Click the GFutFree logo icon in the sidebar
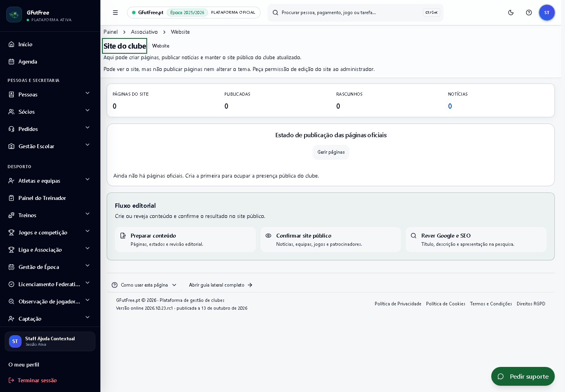Screen dimensions: 565x392 (14, 15)
